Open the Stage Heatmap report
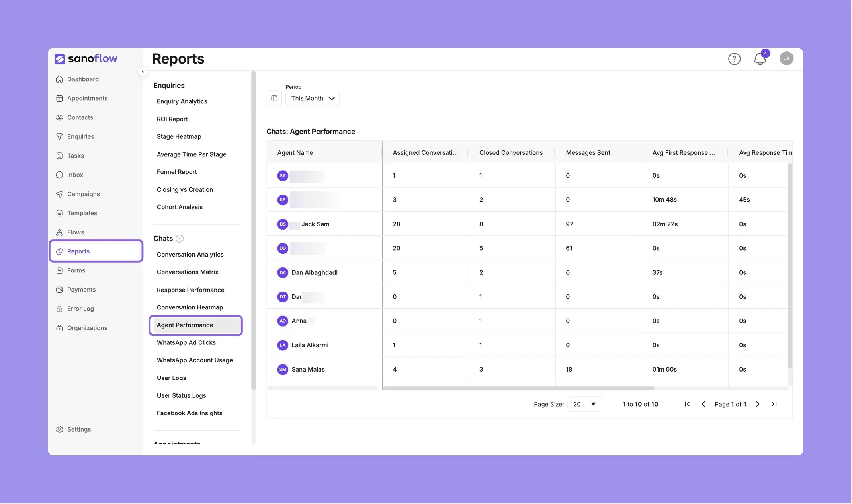Viewport: 852px width, 504px height. 179,136
